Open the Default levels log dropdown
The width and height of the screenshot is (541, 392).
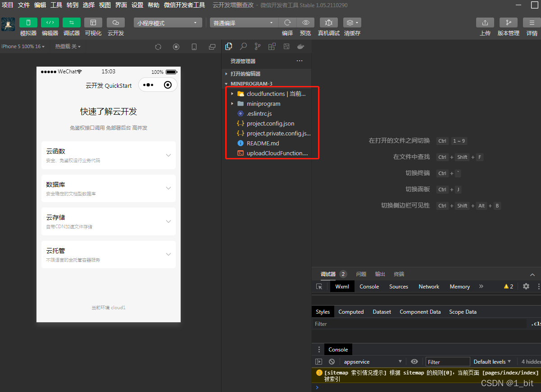coord(492,362)
